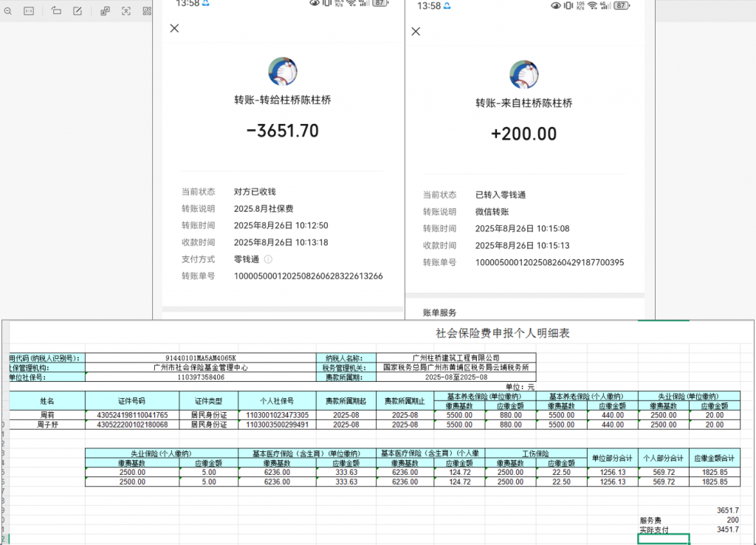Click the 服务费 label cell

click(x=652, y=520)
